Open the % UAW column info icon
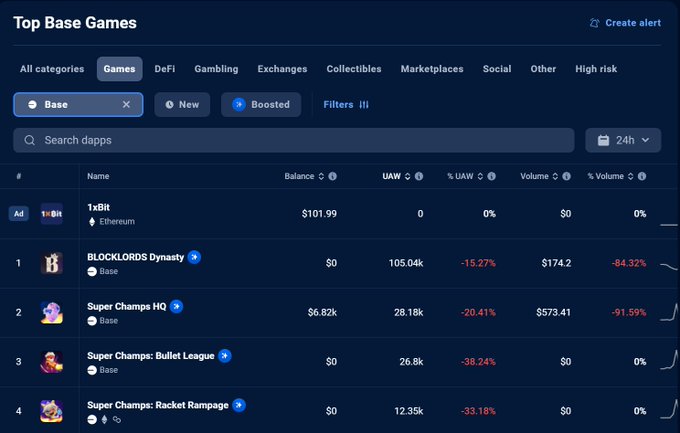The image size is (680, 433). point(491,176)
